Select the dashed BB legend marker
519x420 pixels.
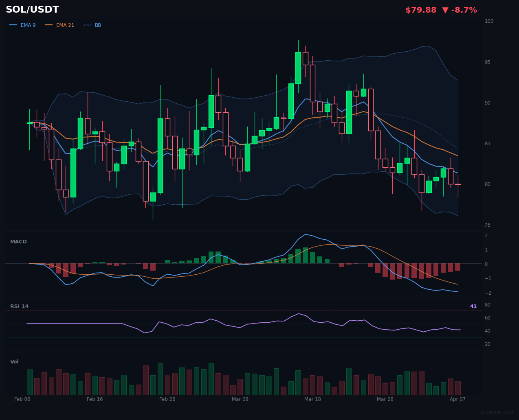87,25
